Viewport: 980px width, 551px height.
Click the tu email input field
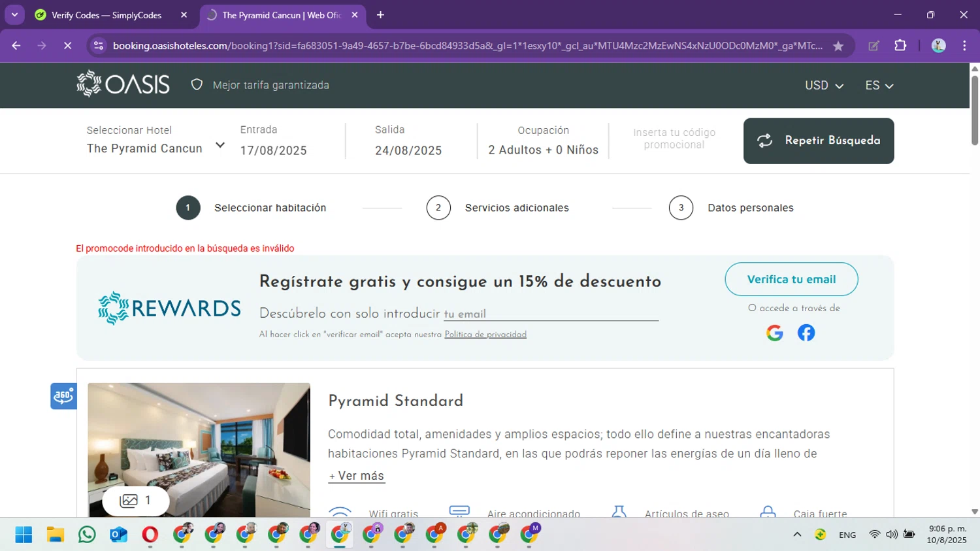551,314
